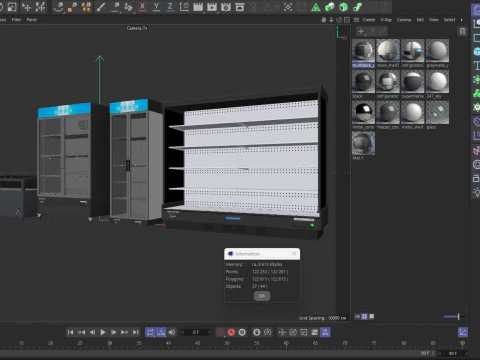
Task: Click add new material plus button
Action: point(361,31)
